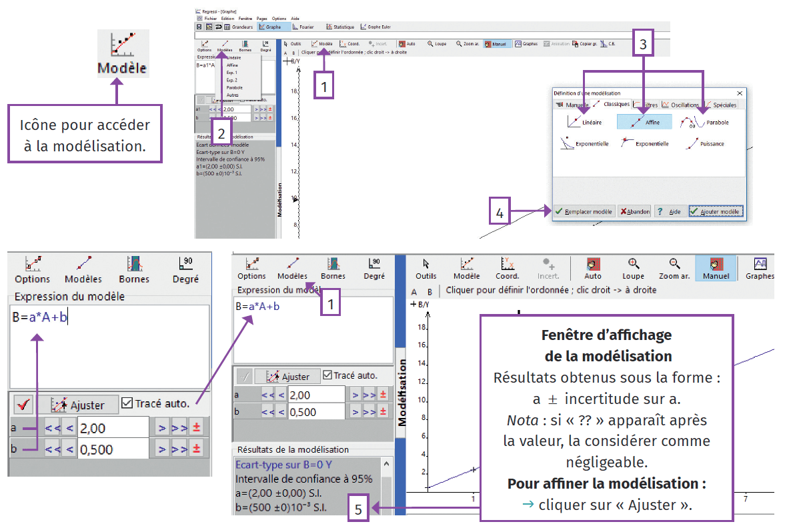
Task: Click the results panel scrollbar up arrow
Action: [x=385, y=463]
